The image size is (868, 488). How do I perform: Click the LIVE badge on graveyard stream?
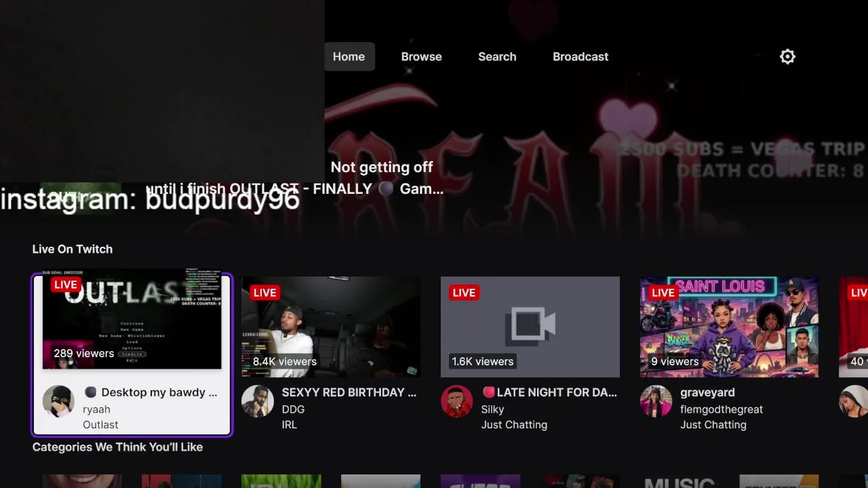click(663, 293)
